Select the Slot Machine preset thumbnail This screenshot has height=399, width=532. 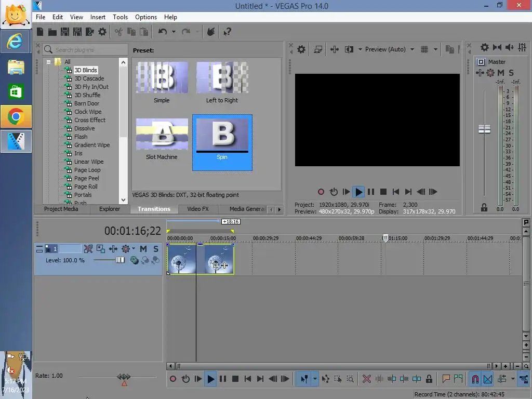[x=162, y=134]
